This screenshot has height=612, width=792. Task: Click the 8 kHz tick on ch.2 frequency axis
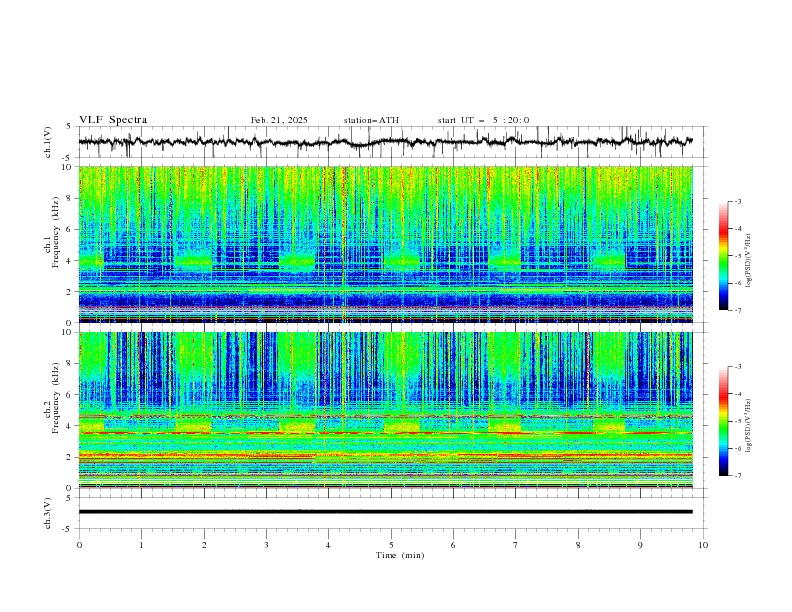(x=71, y=364)
